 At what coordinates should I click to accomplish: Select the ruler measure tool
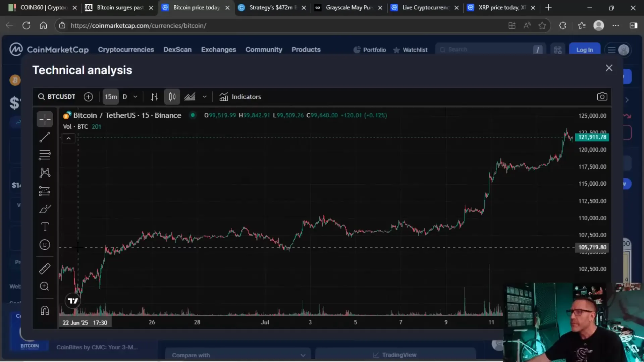(x=45, y=268)
